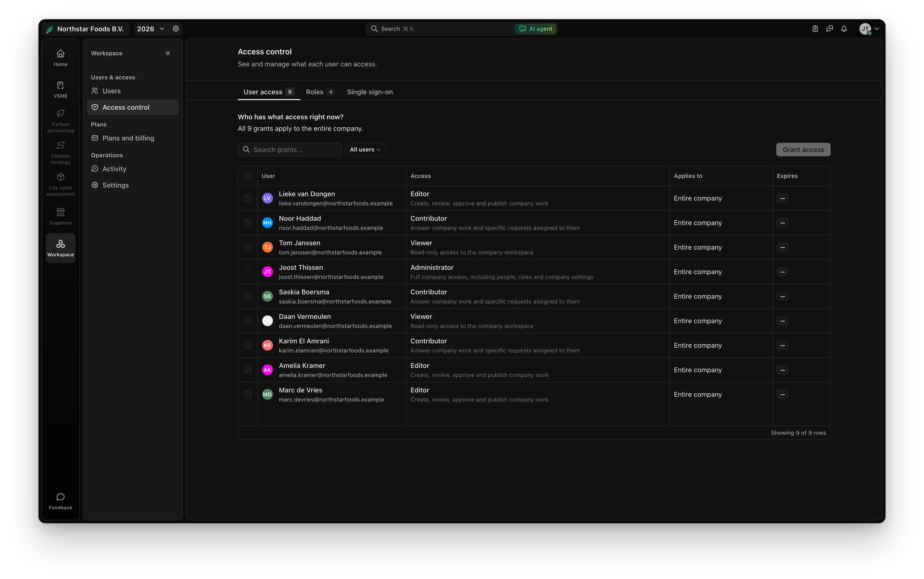Select all rows with header checkbox
924x579 pixels.
(248, 176)
